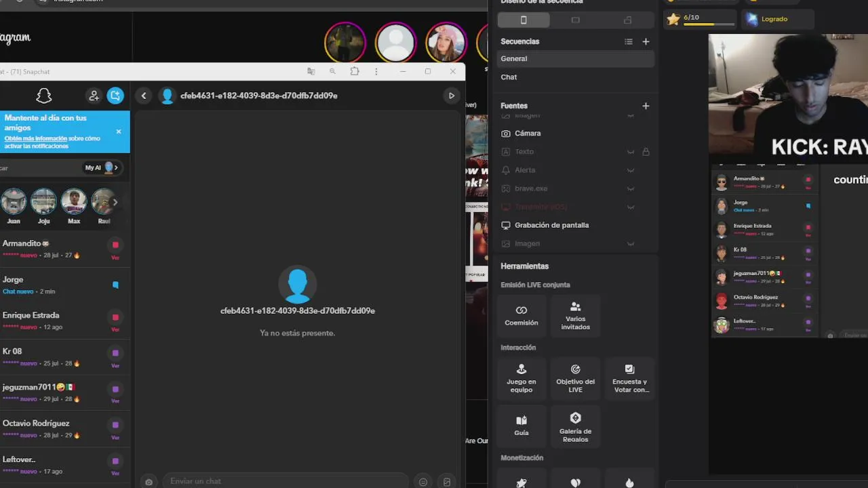The image size is (868, 488).
Task: Toggle visibility of the Texto source
Action: [631, 152]
